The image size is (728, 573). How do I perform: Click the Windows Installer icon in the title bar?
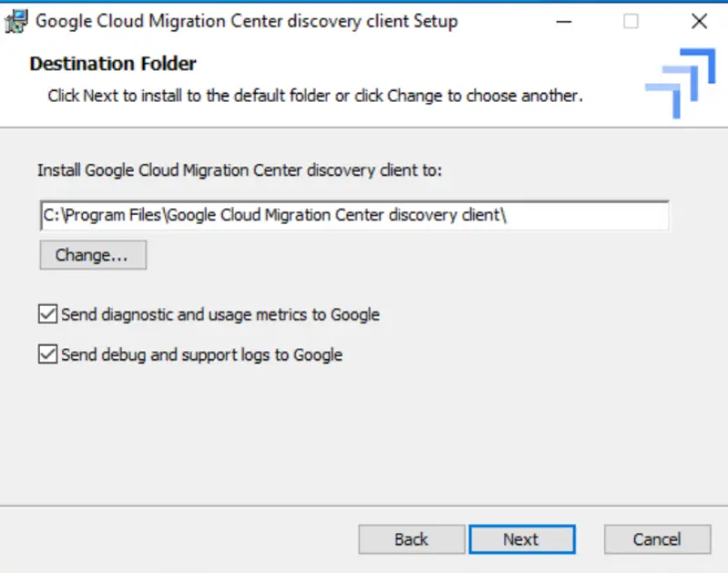(x=15, y=20)
